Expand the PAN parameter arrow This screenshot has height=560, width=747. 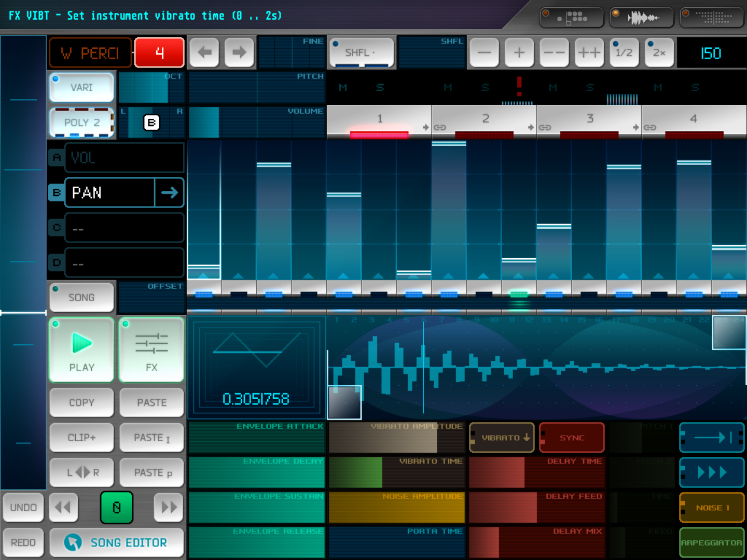pos(169,193)
